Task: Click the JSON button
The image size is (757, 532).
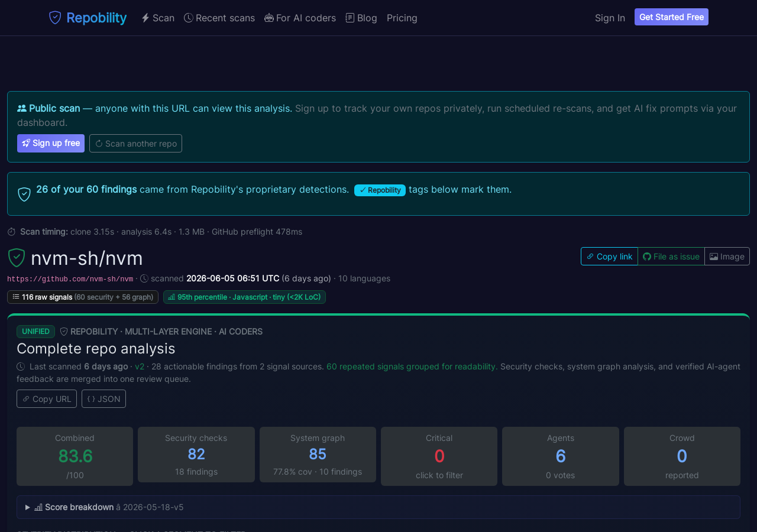Action: click(103, 398)
